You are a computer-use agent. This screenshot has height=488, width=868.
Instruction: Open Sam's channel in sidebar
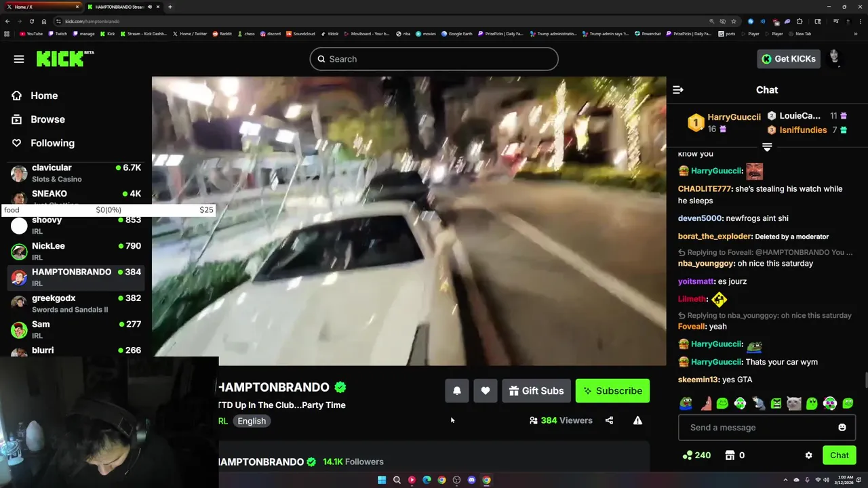[x=76, y=329]
